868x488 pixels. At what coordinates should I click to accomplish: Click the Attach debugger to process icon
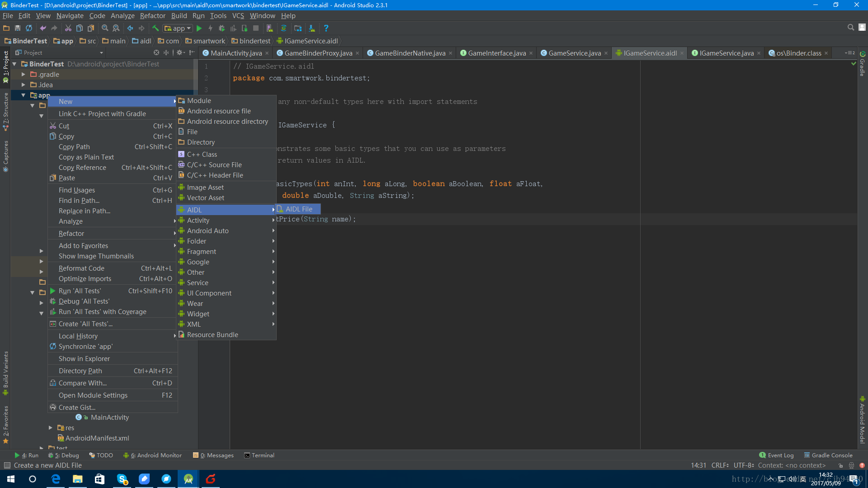pos(245,28)
